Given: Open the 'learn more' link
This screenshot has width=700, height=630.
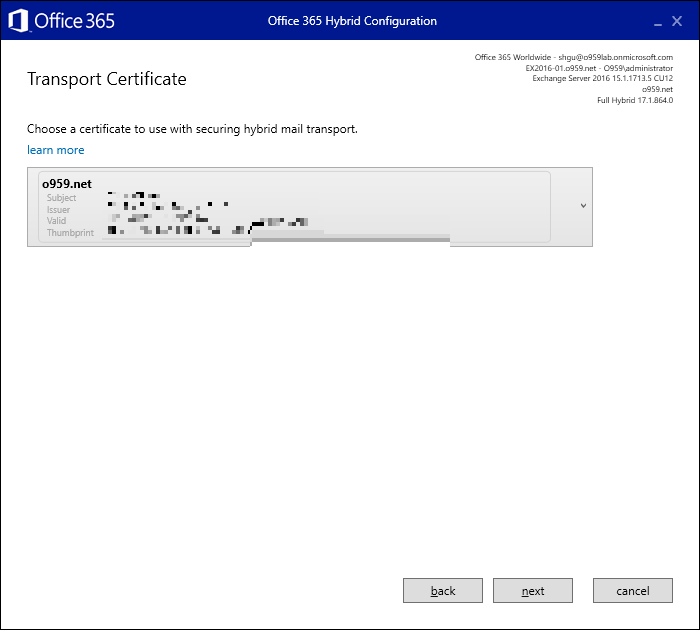Looking at the screenshot, I should pyautogui.click(x=55, y=150).
